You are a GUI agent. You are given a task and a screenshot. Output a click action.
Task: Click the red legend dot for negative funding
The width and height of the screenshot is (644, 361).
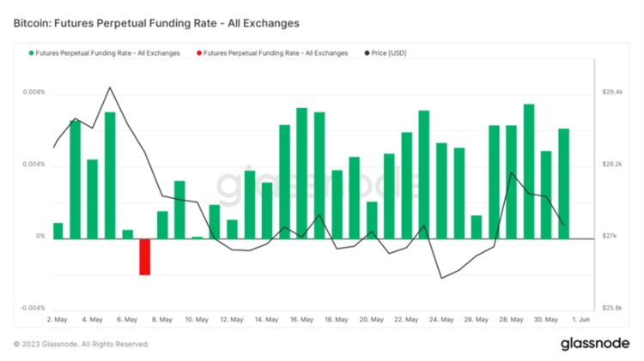tap(199, 53)
